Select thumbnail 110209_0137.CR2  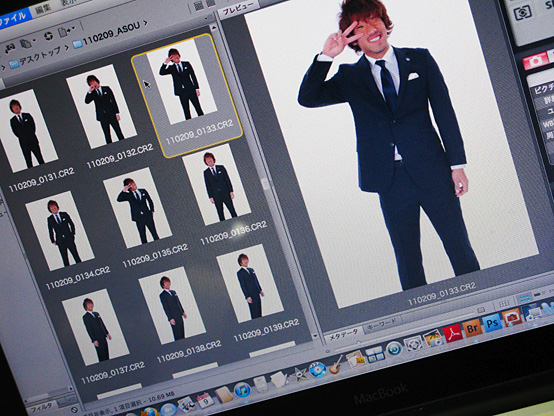point(95,328)
